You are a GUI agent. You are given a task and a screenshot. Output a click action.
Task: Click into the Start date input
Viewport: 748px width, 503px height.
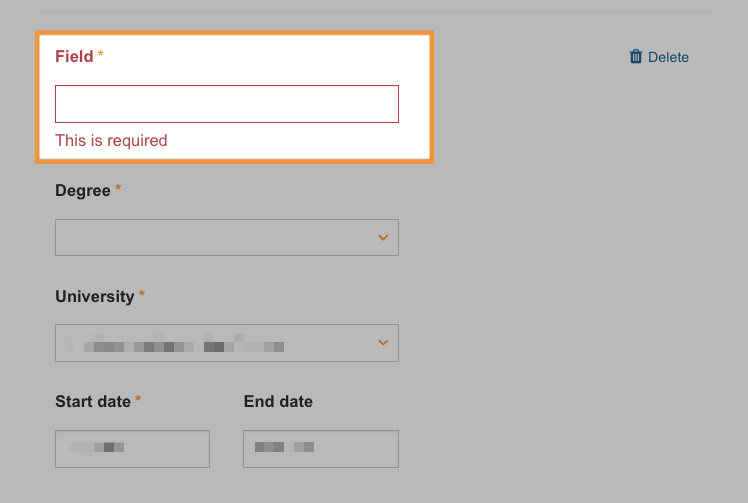click(133, 449)
